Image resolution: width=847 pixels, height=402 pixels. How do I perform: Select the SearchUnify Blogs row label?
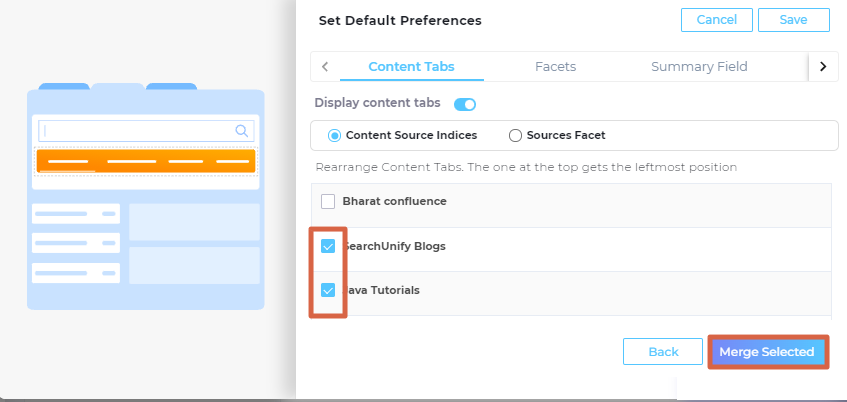pyautogui.click(x=396, y=246)
